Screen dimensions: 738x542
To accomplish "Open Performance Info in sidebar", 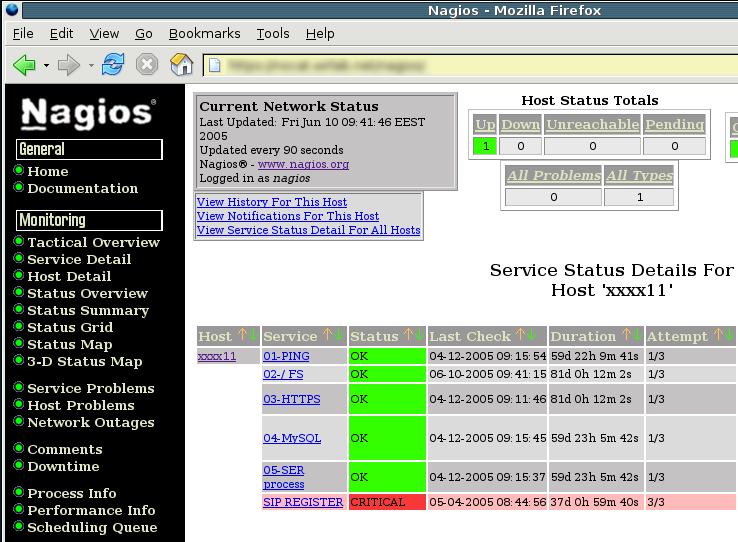I will [91, 510].
